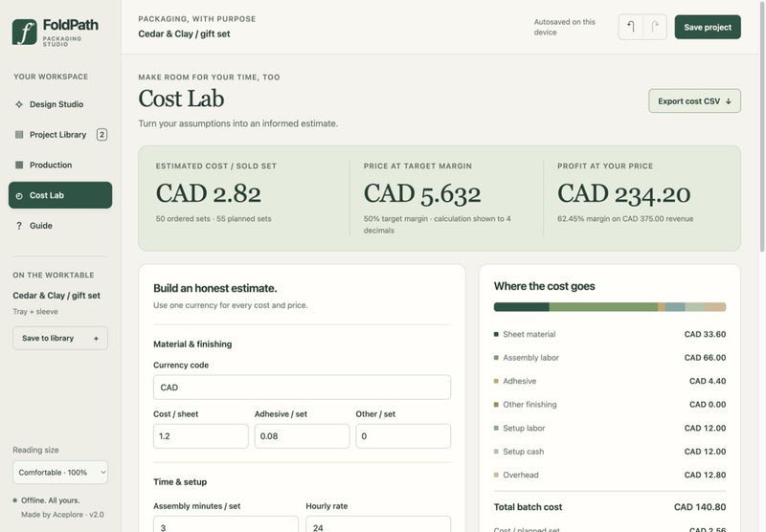766x532 pixels.
Task: Click the Hourly rate field
Action: tap(378, 524)
